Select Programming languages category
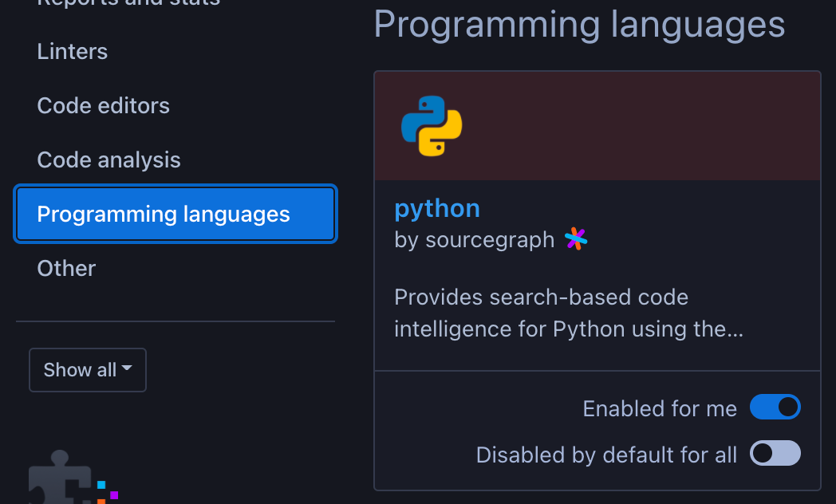The width and height of the screenshot is (836, 504). [x=175, y=215]
